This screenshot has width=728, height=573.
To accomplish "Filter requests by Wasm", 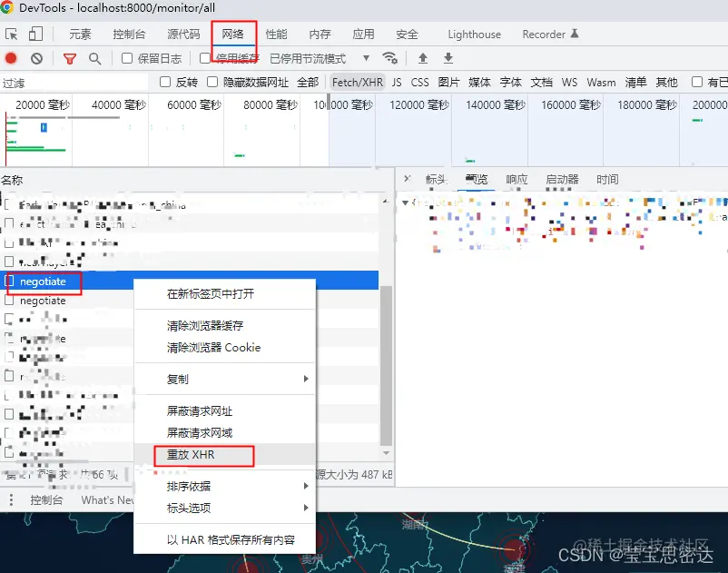I will tap(601, 83).
